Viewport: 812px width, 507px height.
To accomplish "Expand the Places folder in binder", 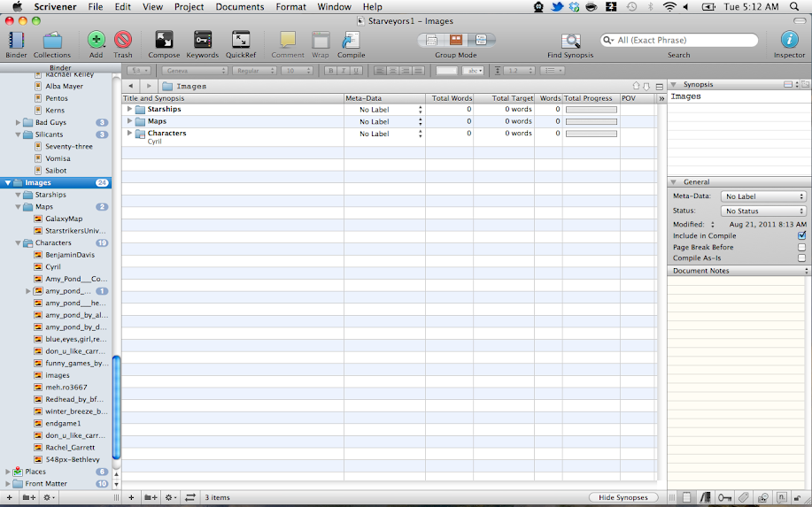I will coord(8,472).
